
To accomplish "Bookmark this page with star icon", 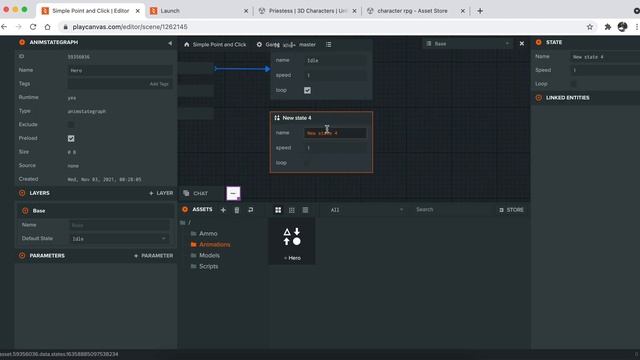I will click(x=590, y=27).
